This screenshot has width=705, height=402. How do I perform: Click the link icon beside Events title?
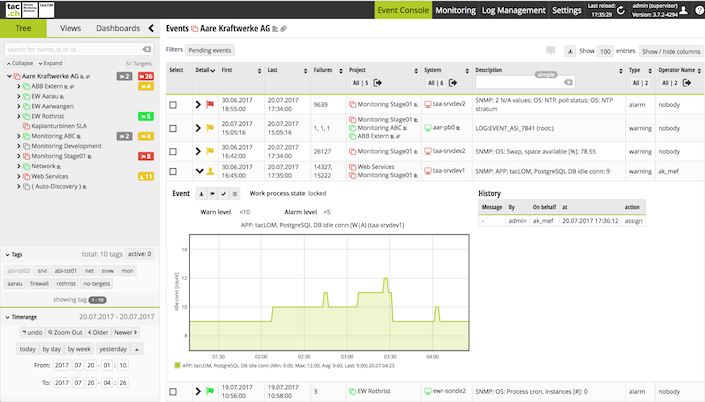point(283,29)
